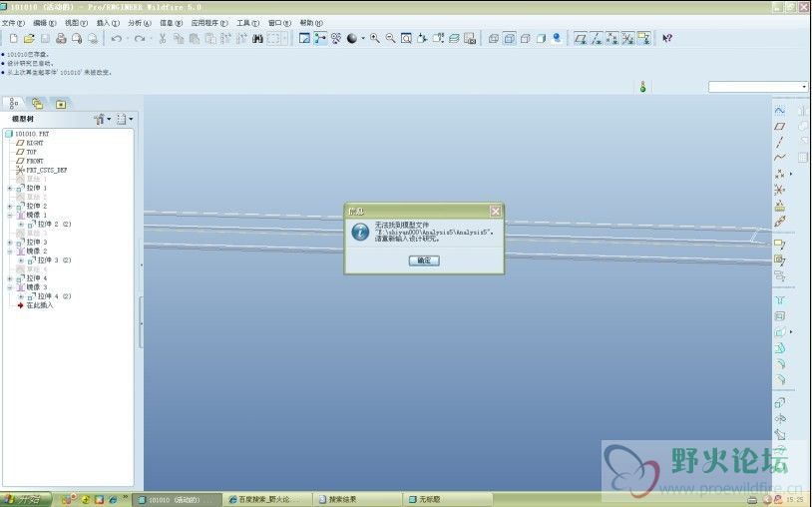812x507 pixels.
Task: Open the Saved view list icon
Action: 438,38
